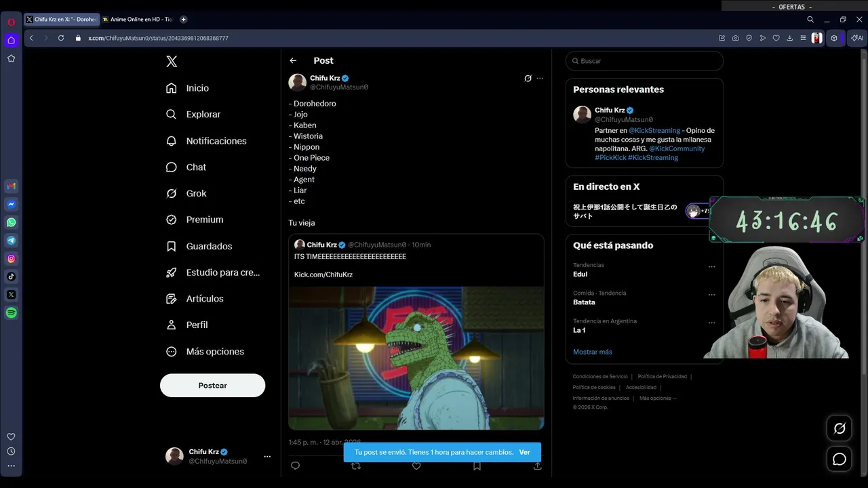Click the Grok icon on the post
This screenshot has width=868, height=488.
(528, 79)
